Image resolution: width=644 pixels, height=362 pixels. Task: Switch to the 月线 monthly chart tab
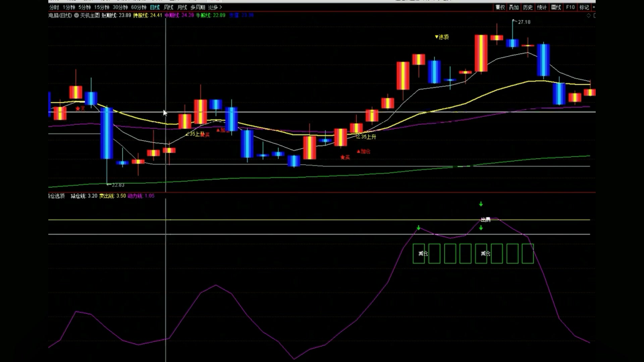click(x=182, y=7)
